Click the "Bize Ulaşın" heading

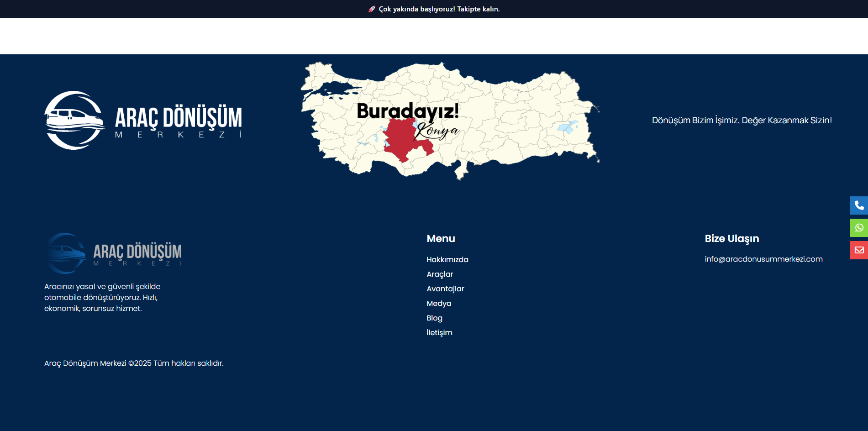[731, 238]
